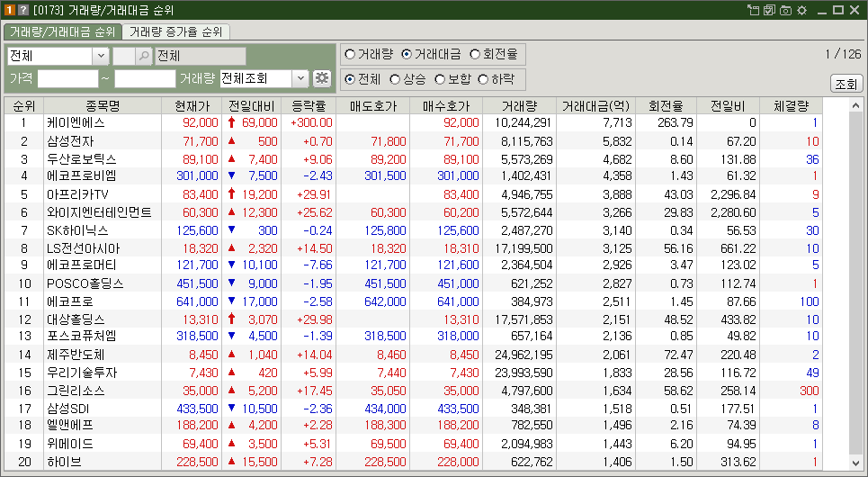Select 에코프로머티 stock name
This screenshot has width=868, height=477.
click(82, 265)
